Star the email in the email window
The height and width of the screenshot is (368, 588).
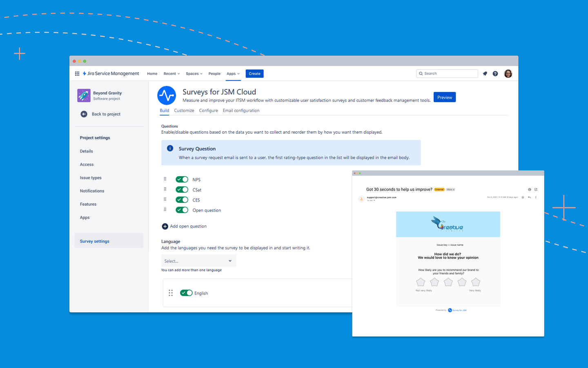click(523, 197)
